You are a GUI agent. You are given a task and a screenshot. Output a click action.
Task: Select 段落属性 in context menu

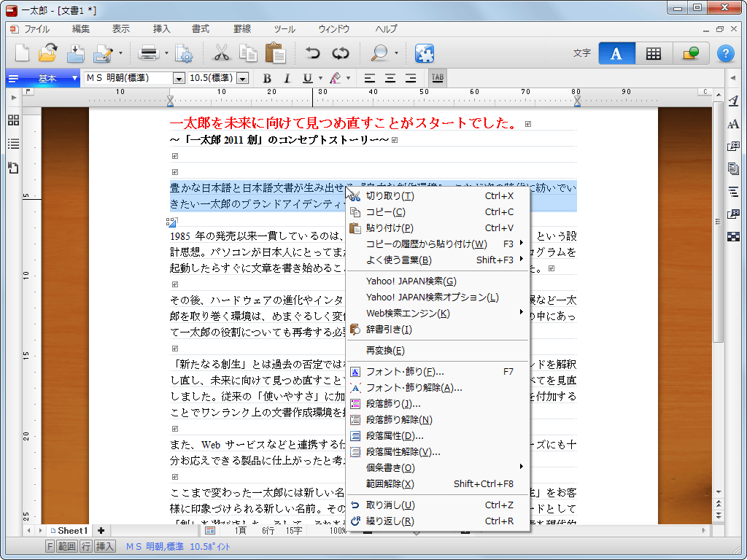[438, 436]
